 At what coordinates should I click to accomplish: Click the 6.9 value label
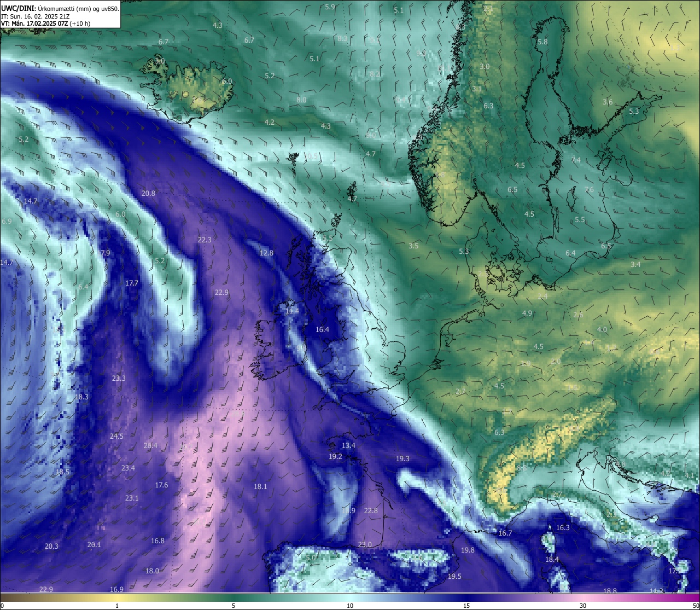pyautogui.click(x=7, y=222)
